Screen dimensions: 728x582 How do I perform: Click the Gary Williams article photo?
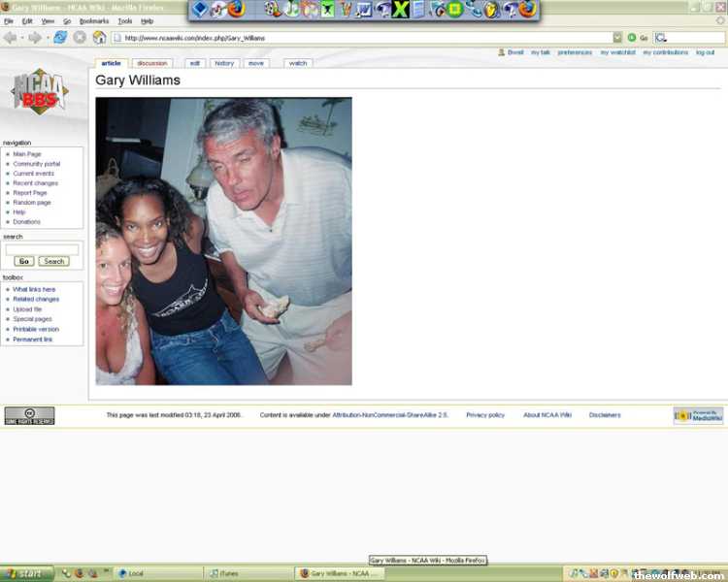(x=223, y=241)
